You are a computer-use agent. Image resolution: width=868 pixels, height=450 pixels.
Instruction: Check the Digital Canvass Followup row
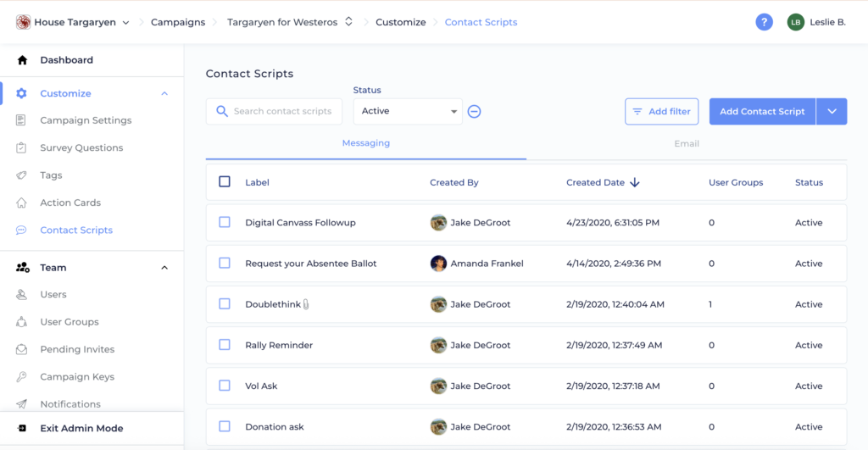(224, 222)
